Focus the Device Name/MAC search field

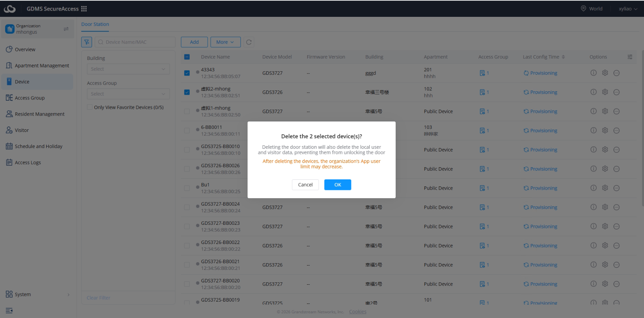pyautogui.click(x=135, y=42)
